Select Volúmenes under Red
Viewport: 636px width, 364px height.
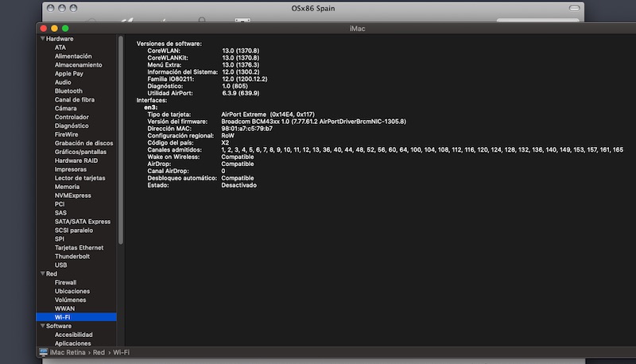point(71,300)
